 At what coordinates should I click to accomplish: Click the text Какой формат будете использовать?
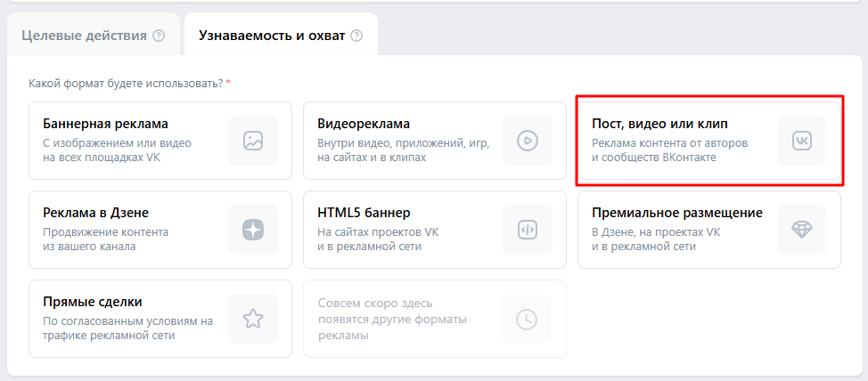(126, 84)
